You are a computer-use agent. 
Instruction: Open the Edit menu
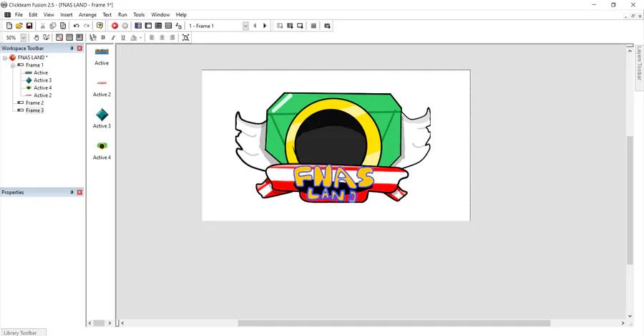point(33,14)
